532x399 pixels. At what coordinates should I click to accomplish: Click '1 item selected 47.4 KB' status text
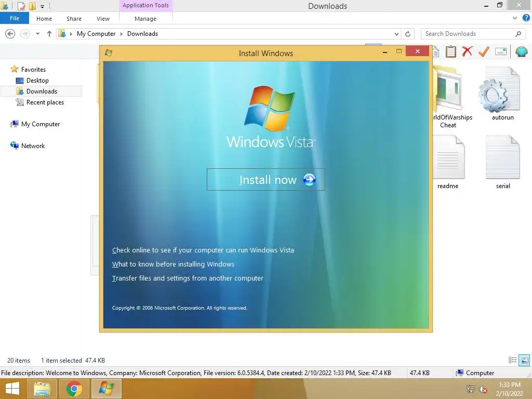pyautogui.click(x=73, y=361)
